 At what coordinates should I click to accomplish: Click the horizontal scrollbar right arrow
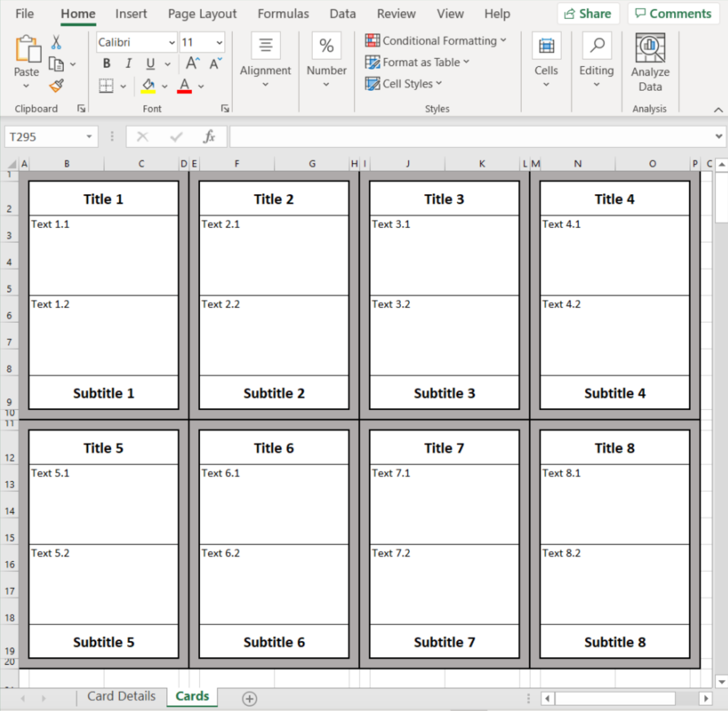tap(706, 699)
